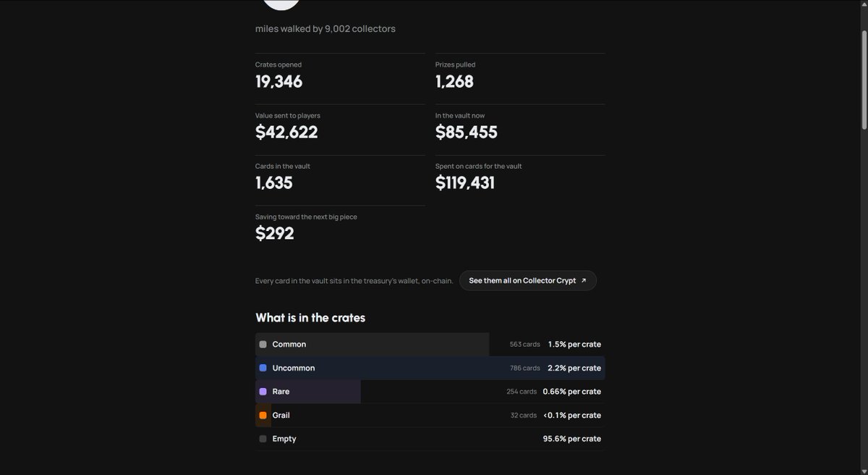Click the purple Rare color swatch
Image resolution: width=868 pixels, height=475 pixels.
pos(263,392)
